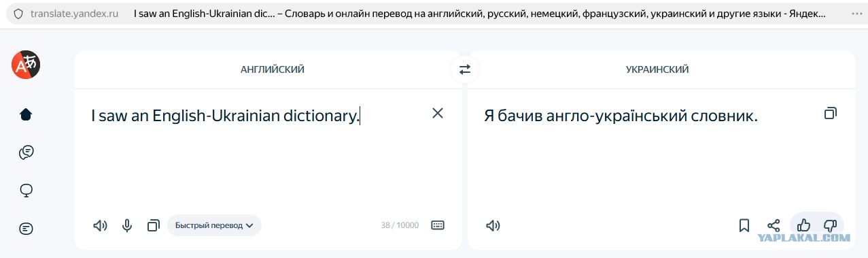This screenshot has height=258, width=868.
Task: Copy the English source text
Action: click(154, 225)
